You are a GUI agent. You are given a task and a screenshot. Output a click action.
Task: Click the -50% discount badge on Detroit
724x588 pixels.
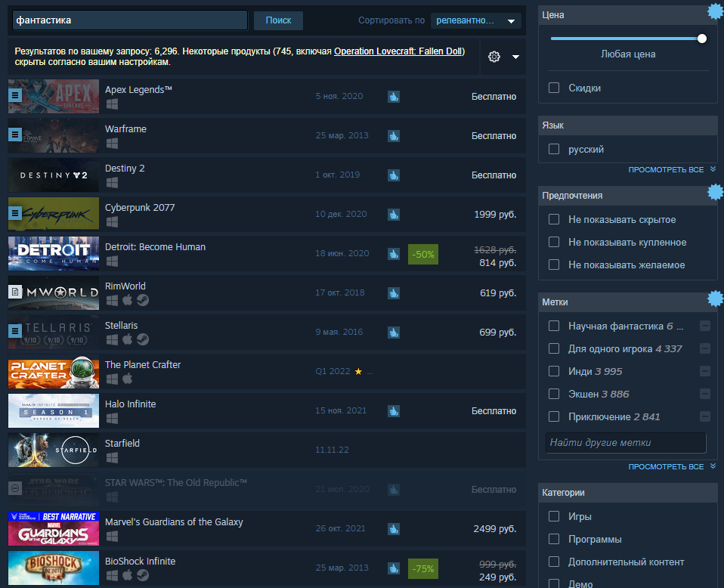[x=423, y=255]
